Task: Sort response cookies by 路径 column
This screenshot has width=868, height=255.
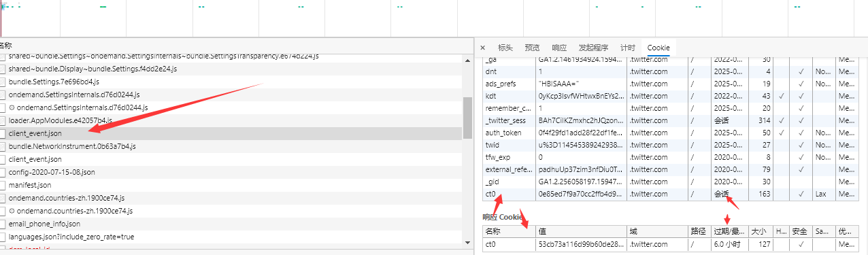Action: point(699,231)
